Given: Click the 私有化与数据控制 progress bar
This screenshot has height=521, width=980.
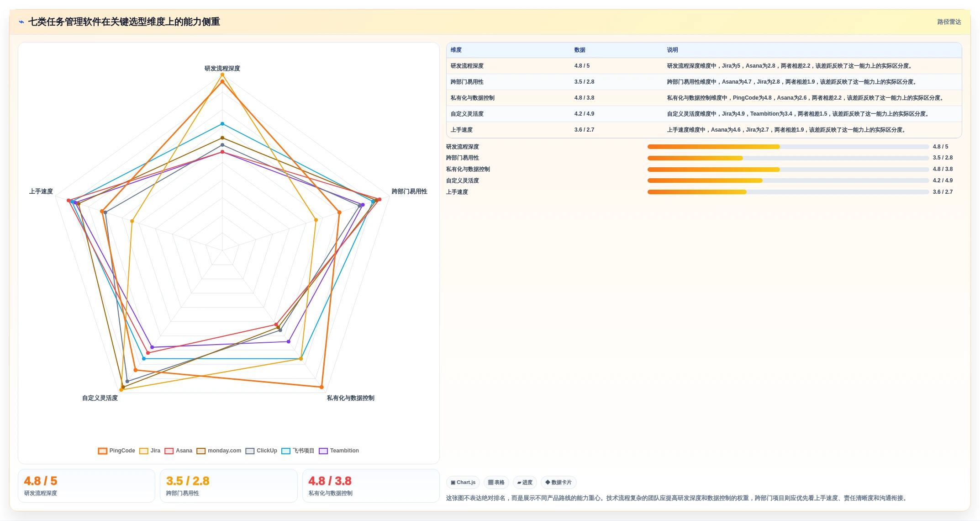Looking at the screenshot, I should tap(788, 170).
